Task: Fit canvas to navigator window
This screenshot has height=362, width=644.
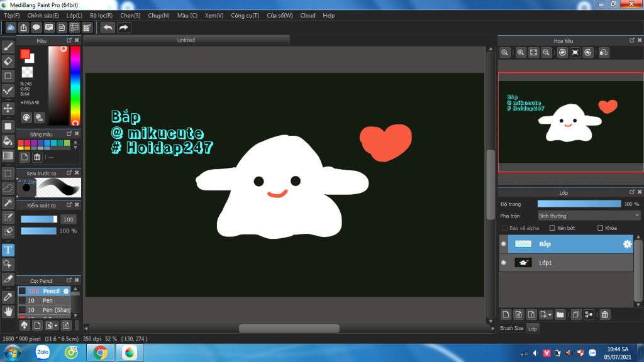Action: pyautogui.click(x=533, y=53)
